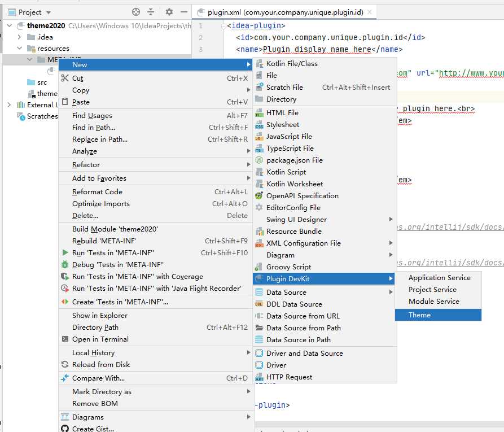Click the Stylesheet CSS icon
The width and height of the screenshot is (504, 432).
click(x=259, y=124)
